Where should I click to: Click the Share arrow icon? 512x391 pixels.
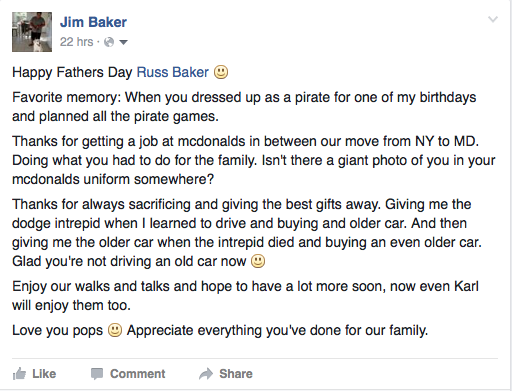(206, 374)
